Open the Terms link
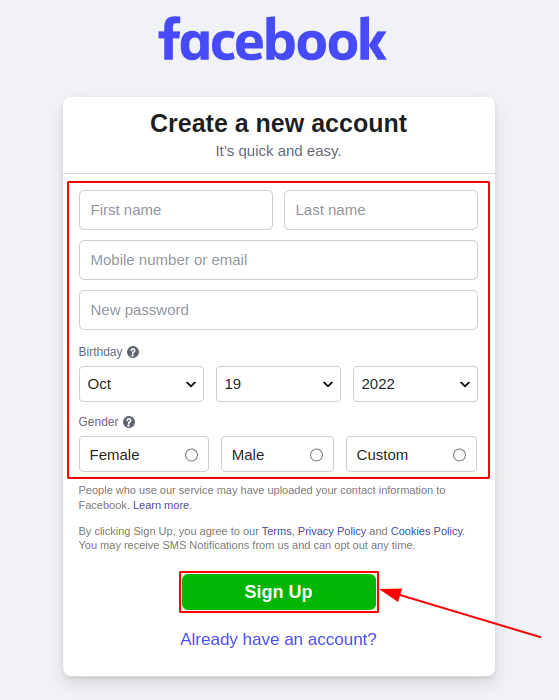 pos(277,531)
